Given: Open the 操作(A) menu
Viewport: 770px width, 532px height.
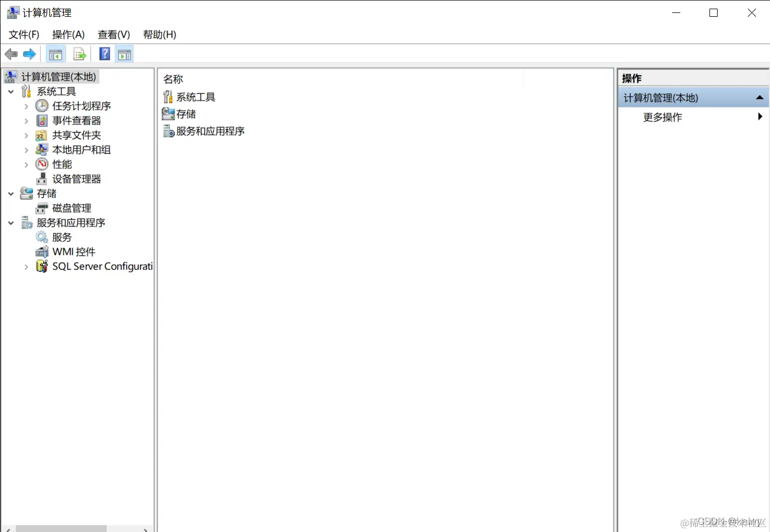Looking at the screenshot, I should [69, 35].
